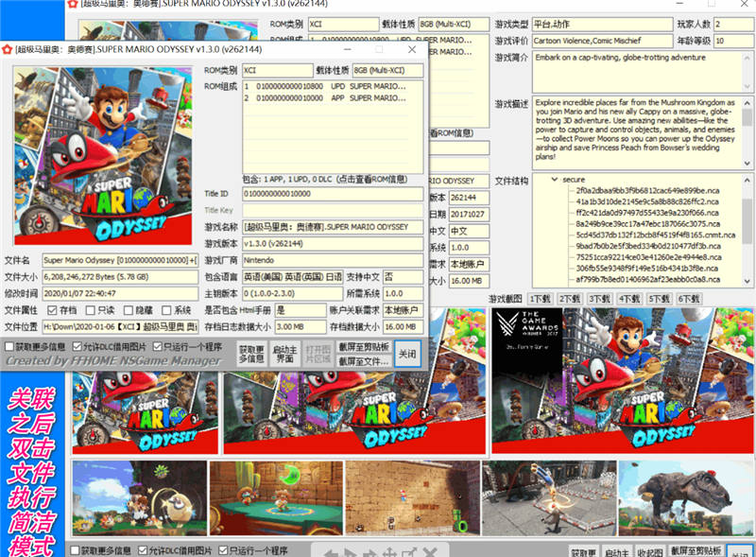Click the game description scrollbar down arrow
Viewport: 756px width, 557px height.
[747, 164]
